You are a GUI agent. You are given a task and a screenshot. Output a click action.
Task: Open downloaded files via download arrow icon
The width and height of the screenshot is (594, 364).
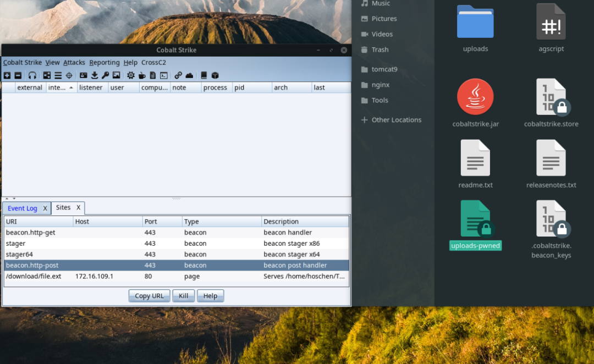point(95,75)
